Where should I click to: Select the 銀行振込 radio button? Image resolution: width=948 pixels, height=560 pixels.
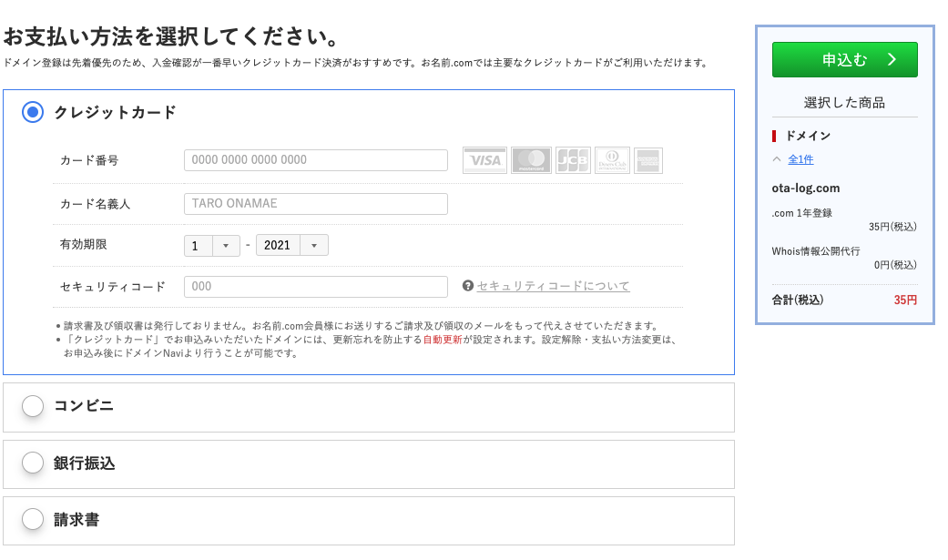[x=33, y=463]
